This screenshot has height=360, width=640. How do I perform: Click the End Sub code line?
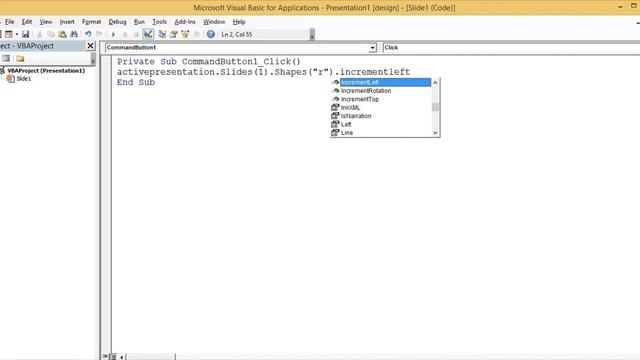tap(136, 82)
